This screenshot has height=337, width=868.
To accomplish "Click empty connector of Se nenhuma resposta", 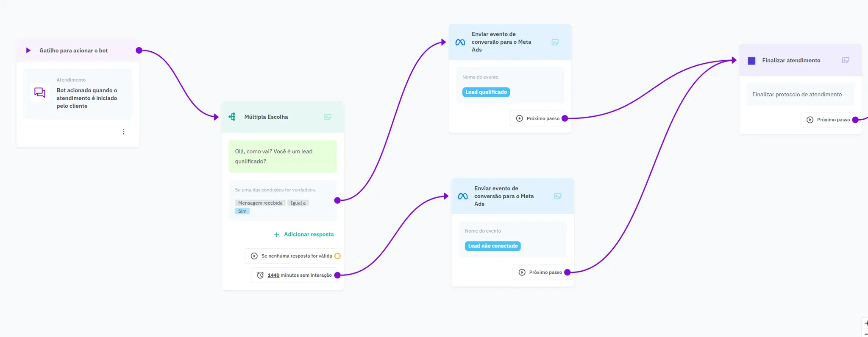I will tap(337, 256).
